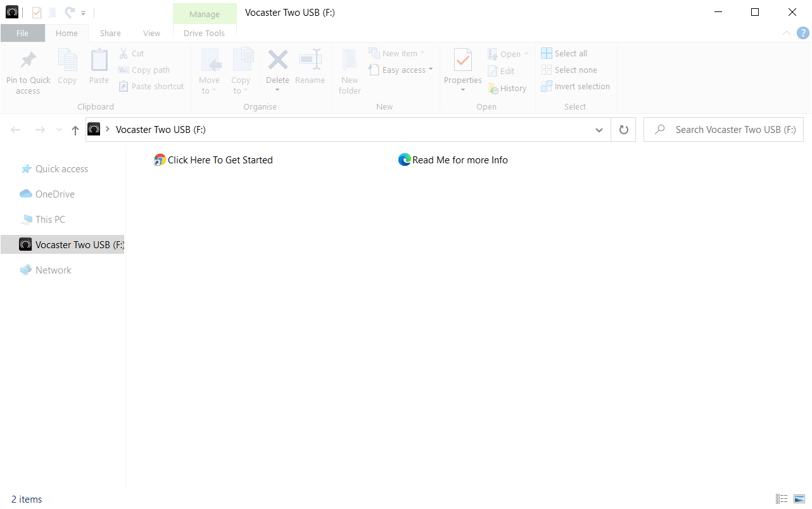This screenshot has width=812, height=509.
Task: Click the chevron after the drive icon in address bar
Action: coord(108,130)
